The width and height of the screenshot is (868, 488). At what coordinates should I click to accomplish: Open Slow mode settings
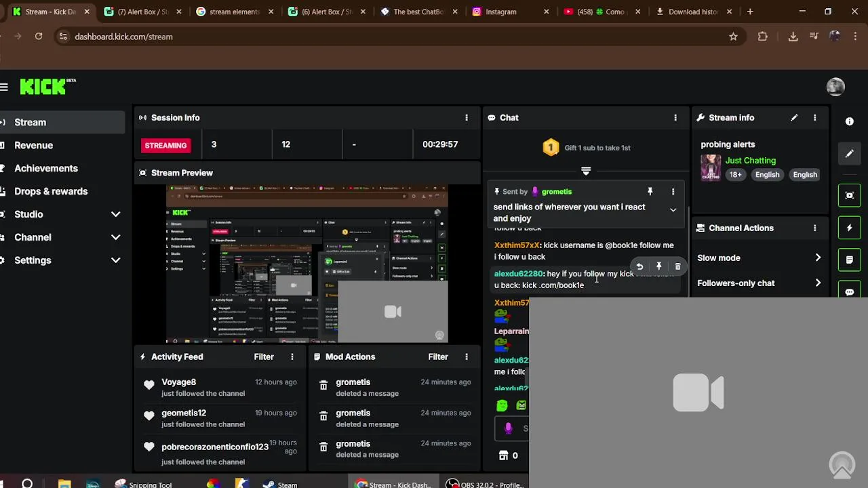759,258
